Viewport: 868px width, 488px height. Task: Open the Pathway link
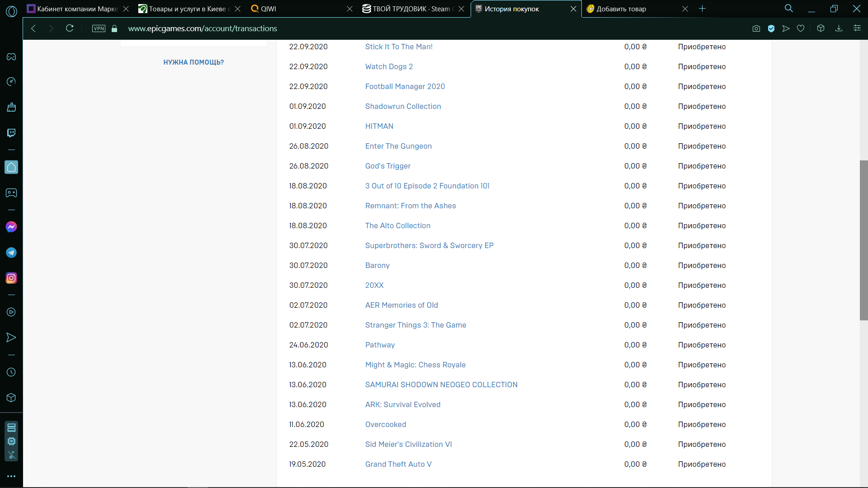380,345
